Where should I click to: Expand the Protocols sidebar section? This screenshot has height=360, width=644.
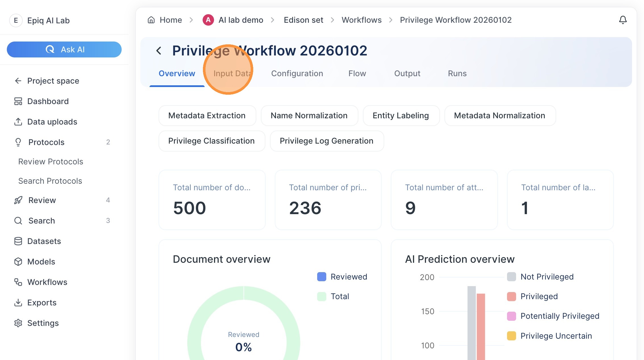tap(62, 142)
